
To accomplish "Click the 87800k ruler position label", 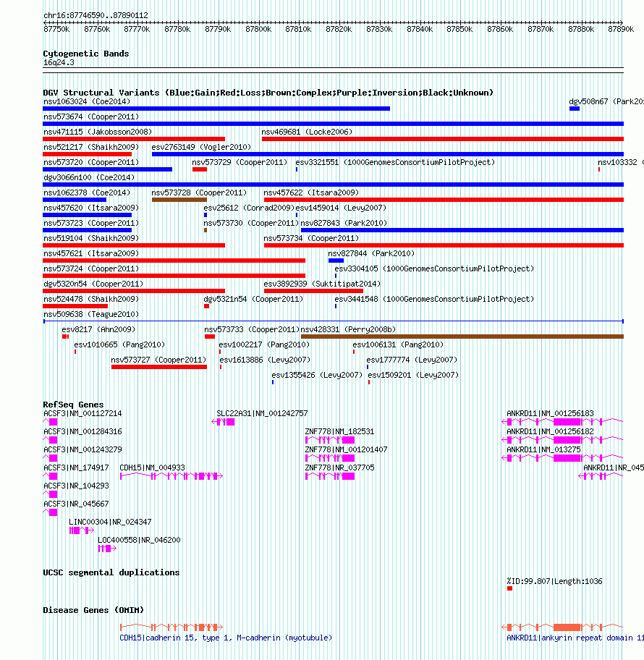I will (x=258, y=29).
